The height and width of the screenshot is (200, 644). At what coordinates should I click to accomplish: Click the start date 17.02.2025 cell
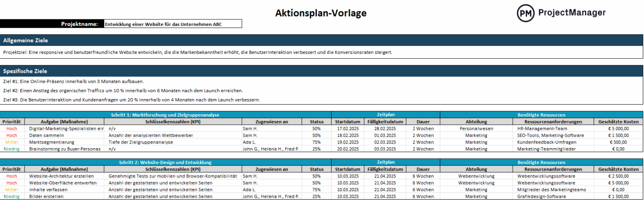click(348, 129)
